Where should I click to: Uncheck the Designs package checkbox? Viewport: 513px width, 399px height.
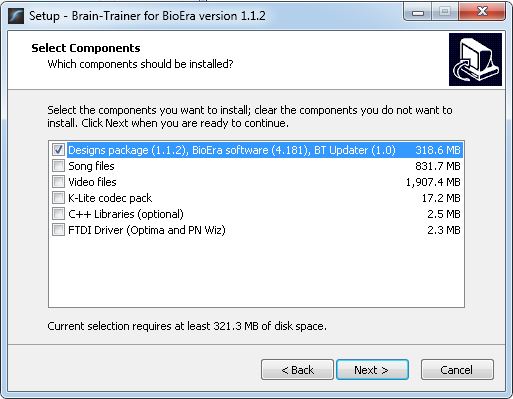coord(58,150)
